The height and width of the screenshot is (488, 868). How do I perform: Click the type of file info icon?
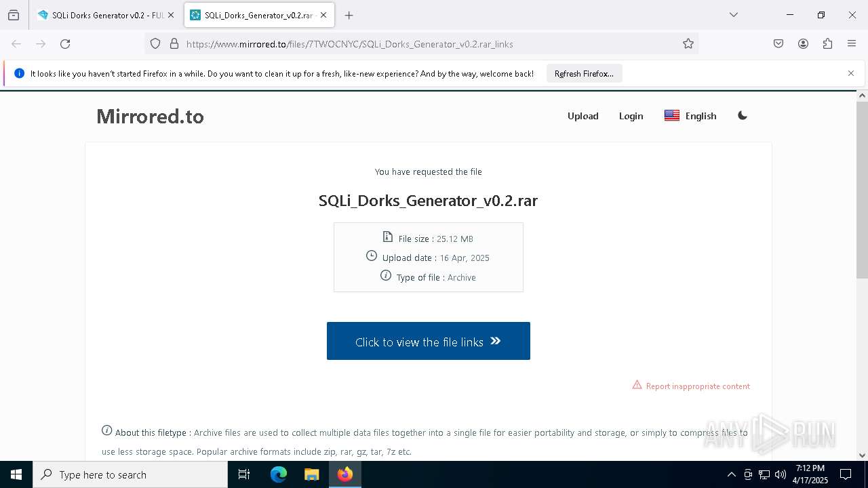click(x=386, y=275)
